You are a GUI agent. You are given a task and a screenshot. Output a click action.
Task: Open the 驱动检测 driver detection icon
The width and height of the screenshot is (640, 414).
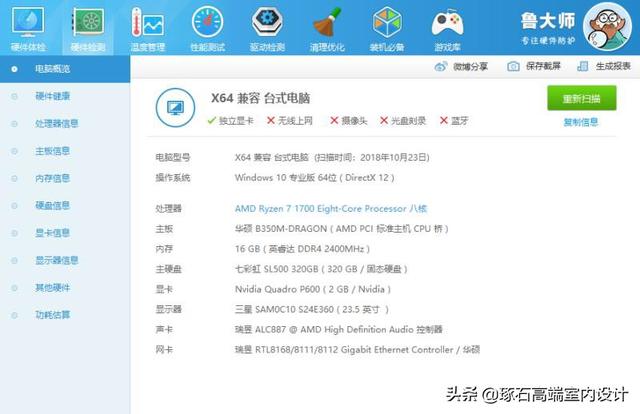[267, 27]
